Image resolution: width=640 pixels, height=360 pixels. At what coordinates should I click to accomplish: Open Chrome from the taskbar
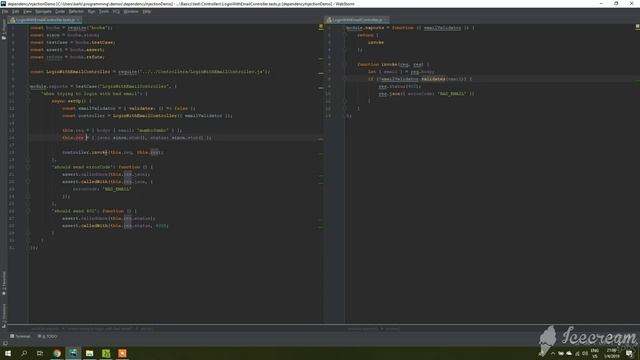57,353
